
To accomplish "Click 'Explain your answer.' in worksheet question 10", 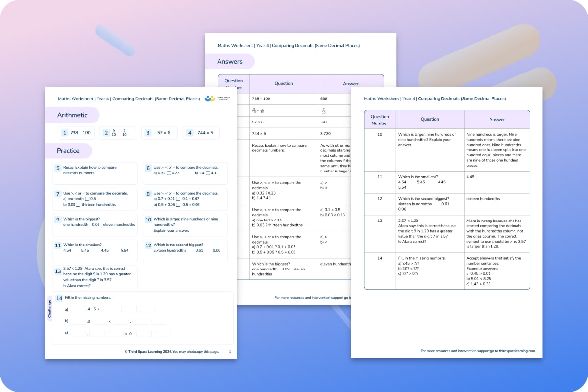I will click(171, 230).
